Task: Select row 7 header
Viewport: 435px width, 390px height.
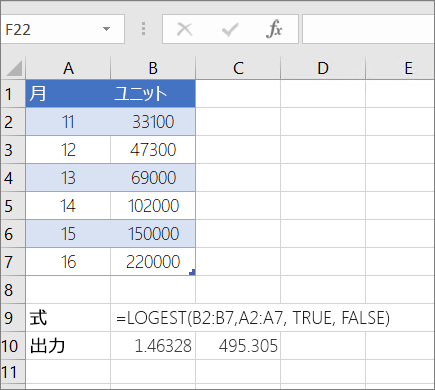Action: (x=13, y=262)
